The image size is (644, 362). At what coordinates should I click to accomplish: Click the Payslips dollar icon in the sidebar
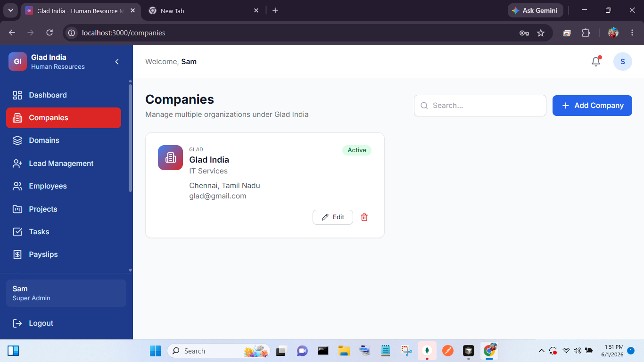[x=17, y=255]
